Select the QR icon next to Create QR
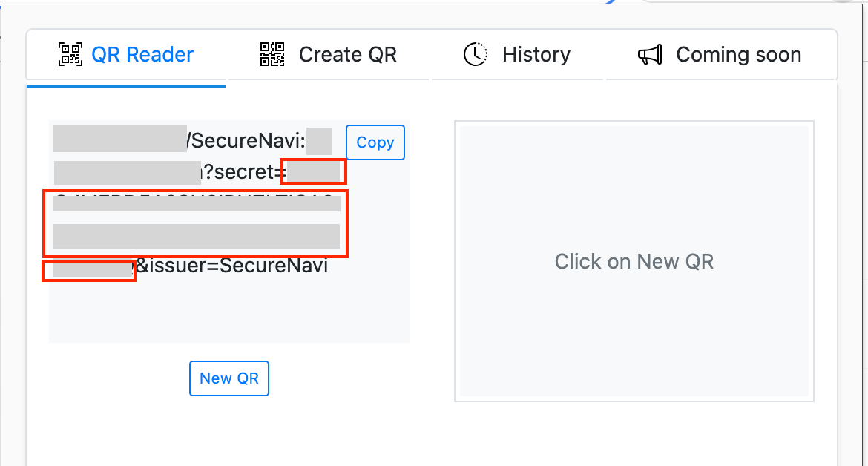This screenshot has height=466, width=868. coord(272,53)
